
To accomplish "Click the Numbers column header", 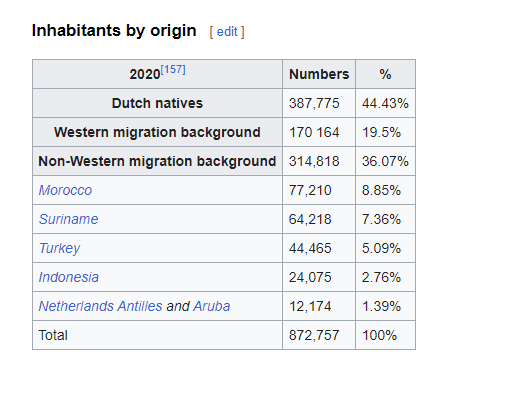I will pyautogui.click(x=319, y=74).
